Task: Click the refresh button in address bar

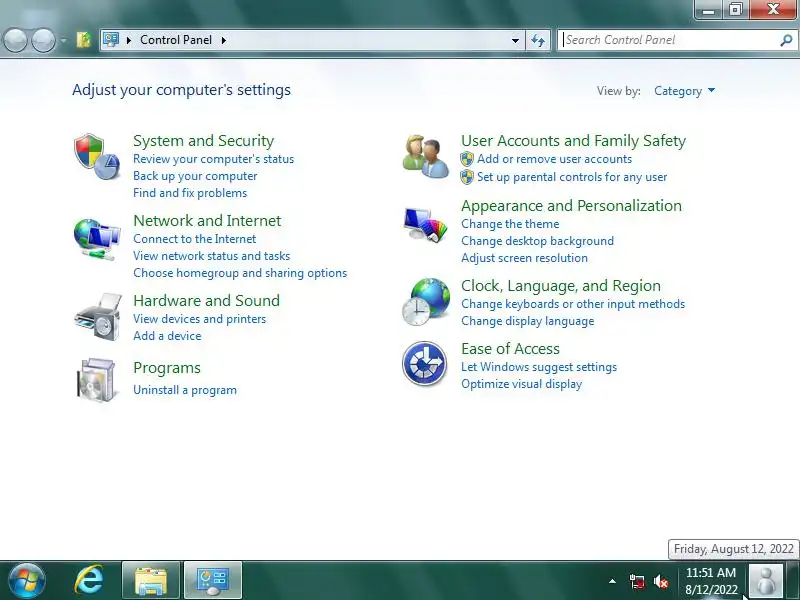Action: [538, 40]
